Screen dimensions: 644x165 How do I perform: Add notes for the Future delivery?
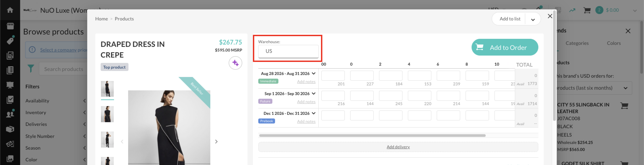click(306, 102)
